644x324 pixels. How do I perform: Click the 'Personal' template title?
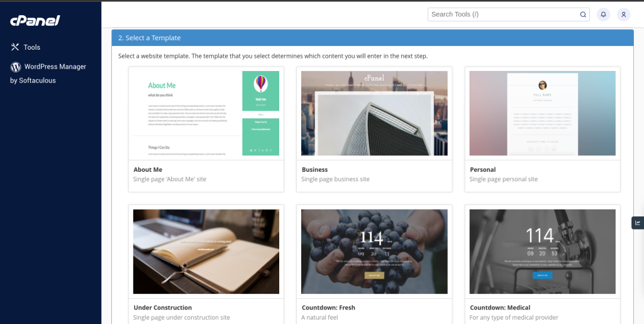click(482, 170)
